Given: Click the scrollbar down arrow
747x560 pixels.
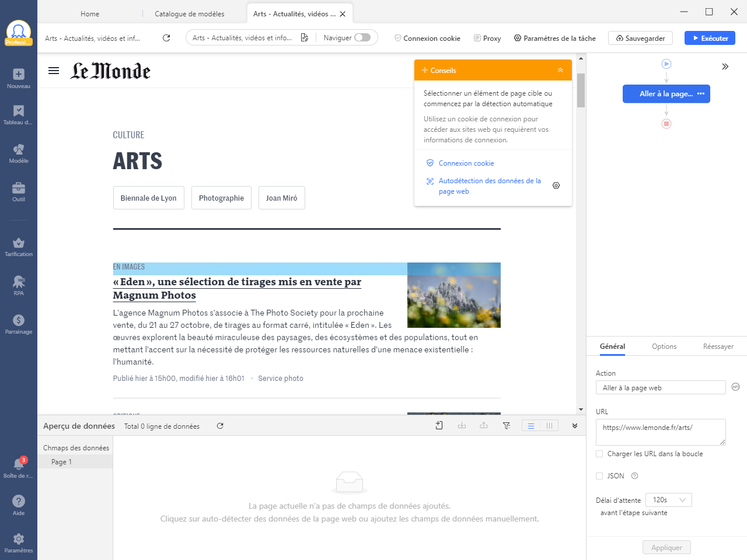Looking at the screenshot, I should point(581,409).
